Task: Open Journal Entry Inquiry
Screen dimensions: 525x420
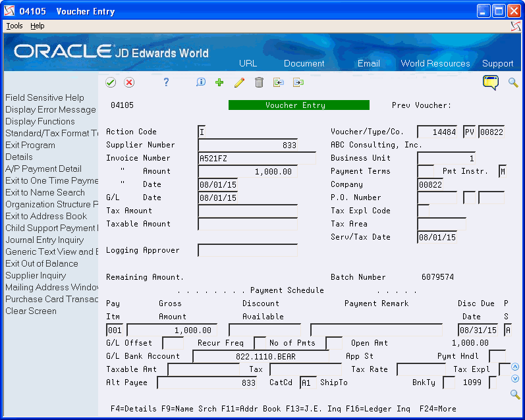Action: click(45, 240)
